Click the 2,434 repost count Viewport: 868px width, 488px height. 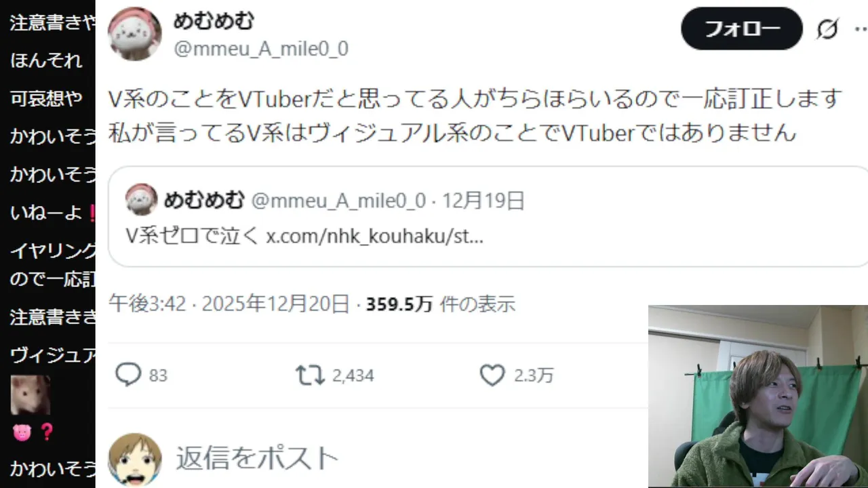point(353,375)
